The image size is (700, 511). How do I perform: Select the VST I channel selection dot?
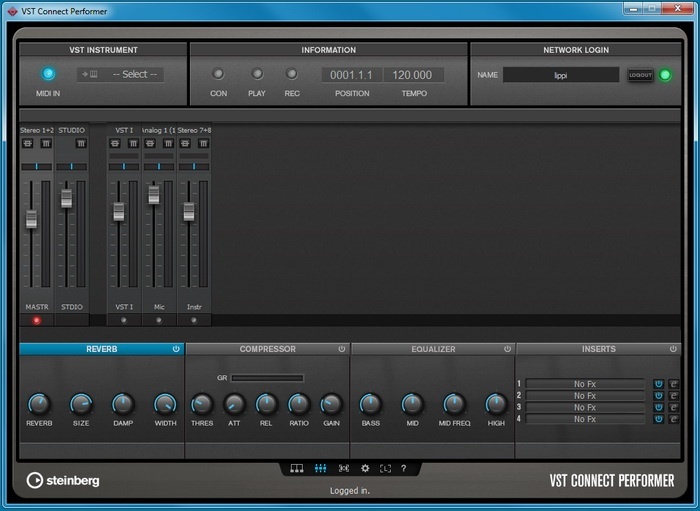click(124, 320)
